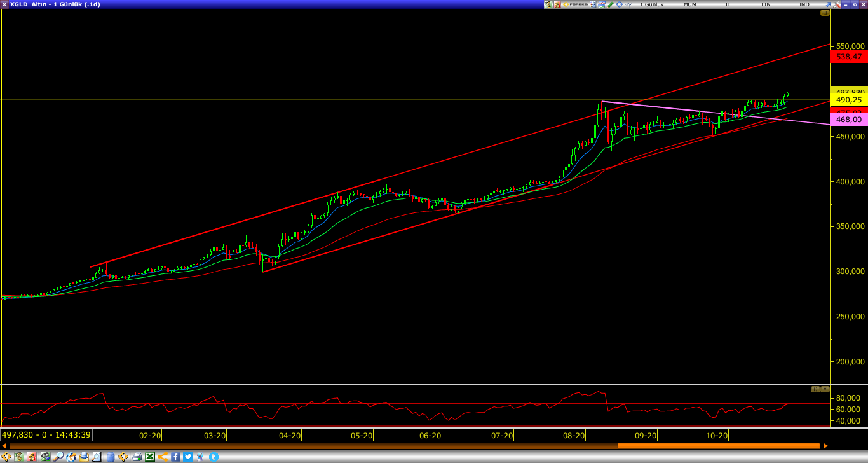The image size is (868, 463).
Task: Open the IND indicators menu
Action: (804, 4)
